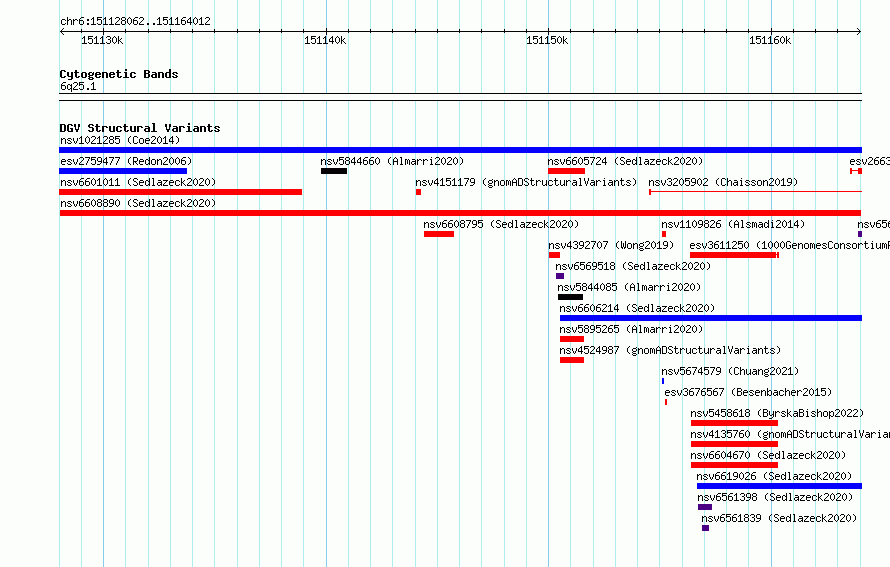Click red bar under nsv4524987
The height and width of the screenshot is (567, 890).
tap(572, 360)
